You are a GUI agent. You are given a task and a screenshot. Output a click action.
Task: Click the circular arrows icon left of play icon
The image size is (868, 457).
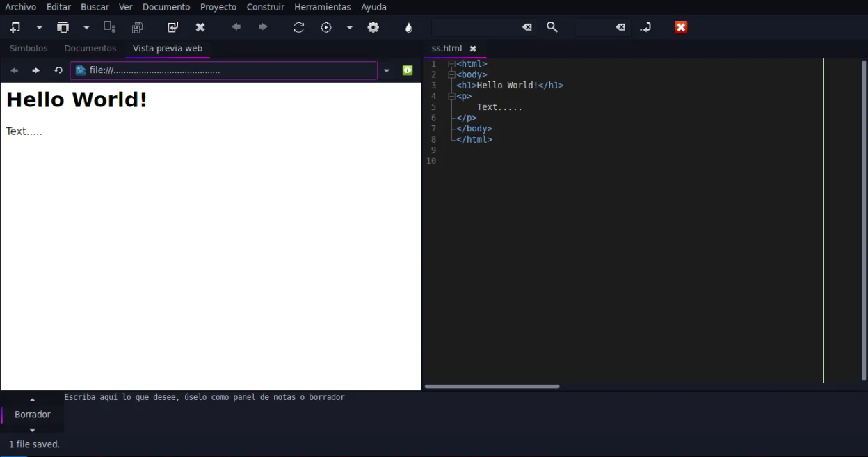click(x=298, y=27)
